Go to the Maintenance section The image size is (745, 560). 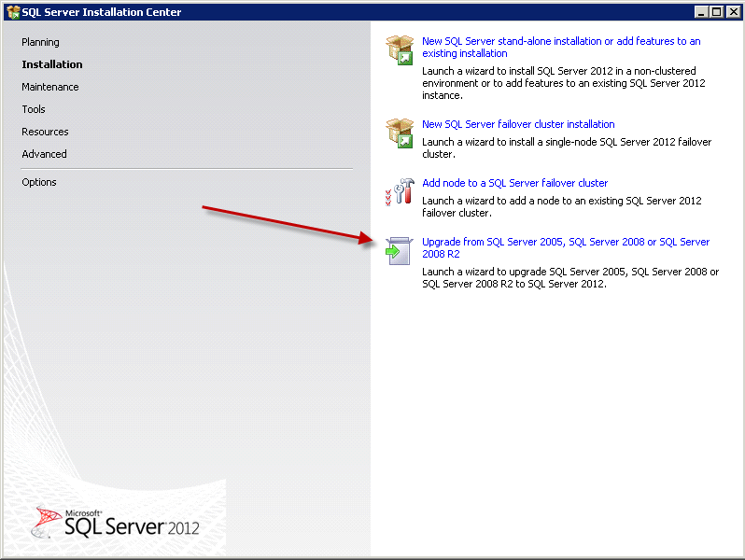coord(49,87)
